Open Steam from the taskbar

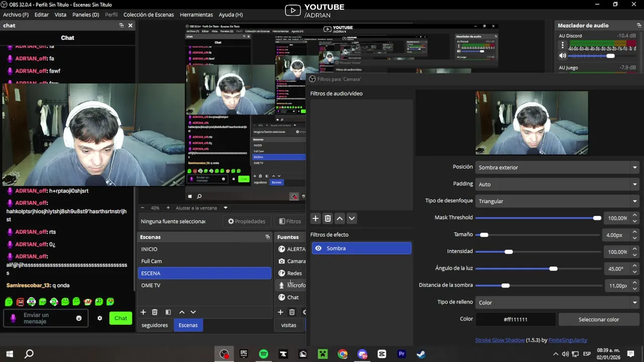[x=421, y=354]
